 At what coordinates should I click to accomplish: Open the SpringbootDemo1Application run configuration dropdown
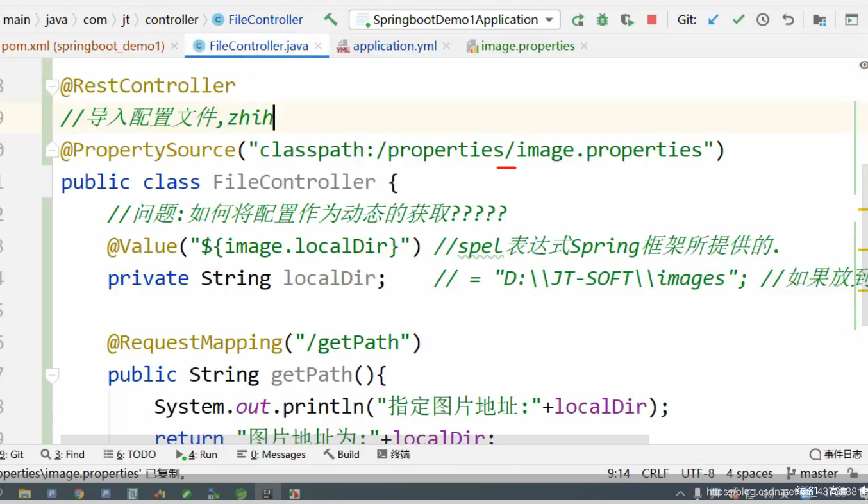pos(455,20)
